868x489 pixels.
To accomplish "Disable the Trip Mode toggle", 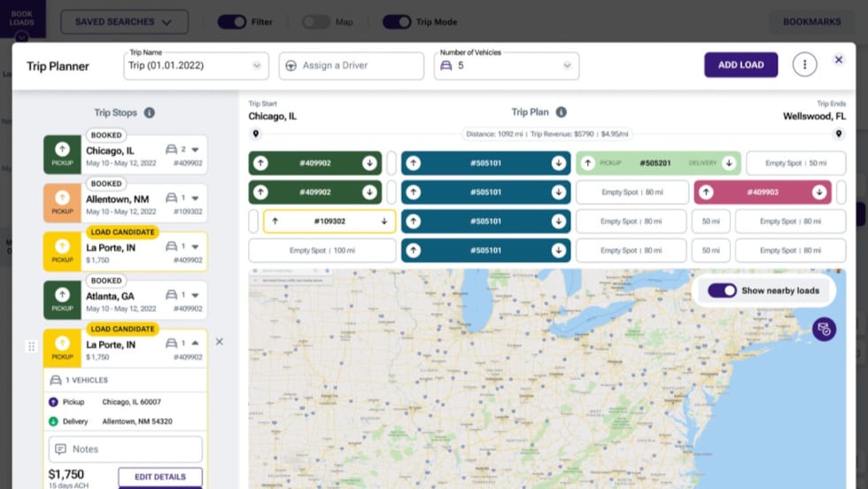I will click(397, 21).
